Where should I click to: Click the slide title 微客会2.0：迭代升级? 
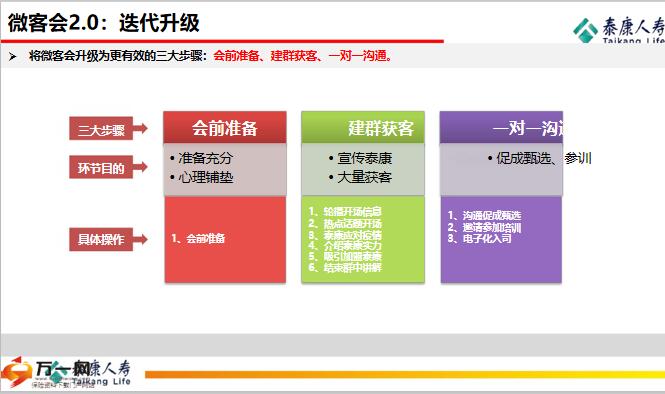click(103, 23)
